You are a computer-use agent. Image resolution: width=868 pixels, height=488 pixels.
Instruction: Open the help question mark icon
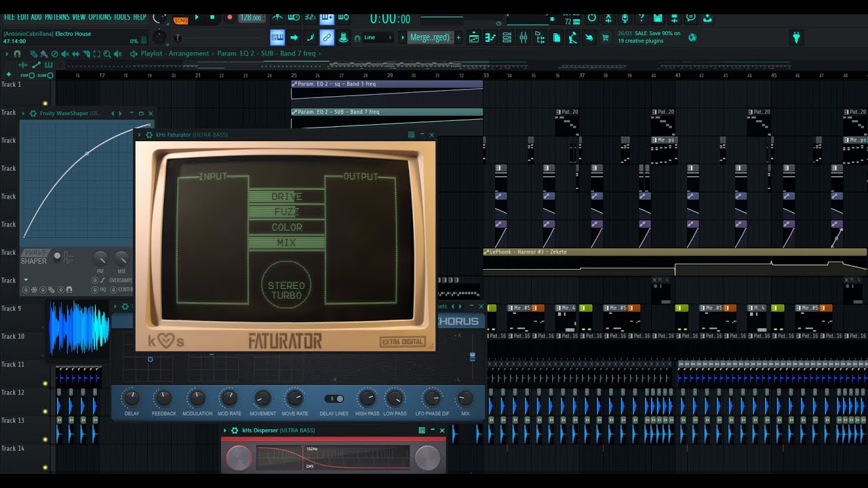coord(641,18)
